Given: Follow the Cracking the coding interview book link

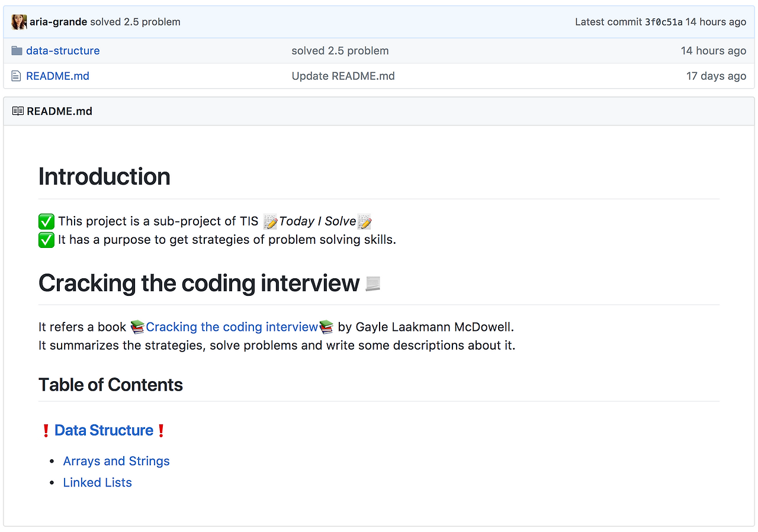Looking at the screenshot, I should pyautogui.click(x=232, y=327).
